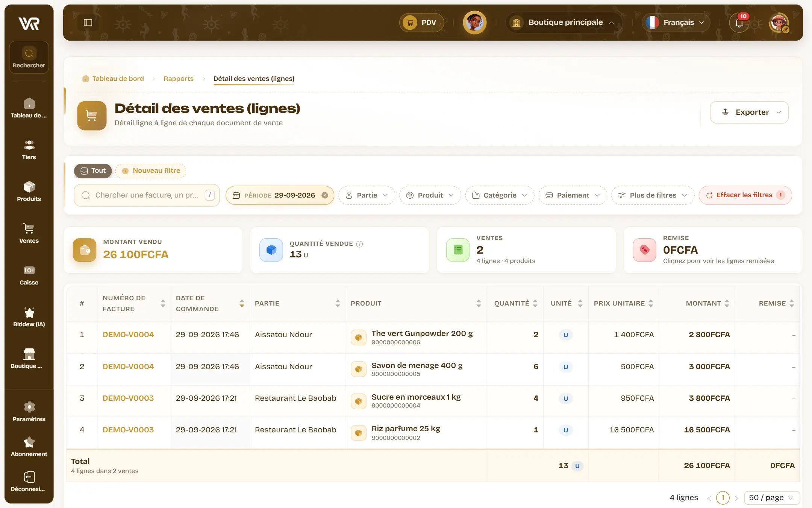The width and height of the screenshot is (812, 508).
Task: Open the Abonnement page
Action: click(29, 447)
